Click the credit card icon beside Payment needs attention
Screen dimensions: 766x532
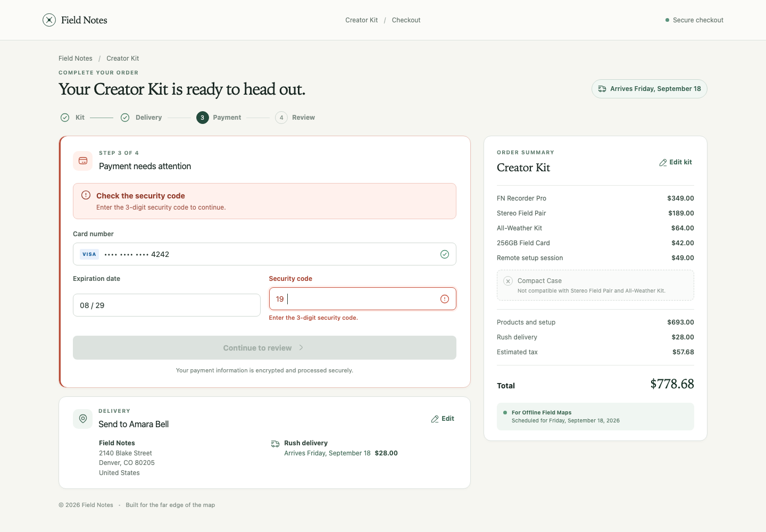83,161
